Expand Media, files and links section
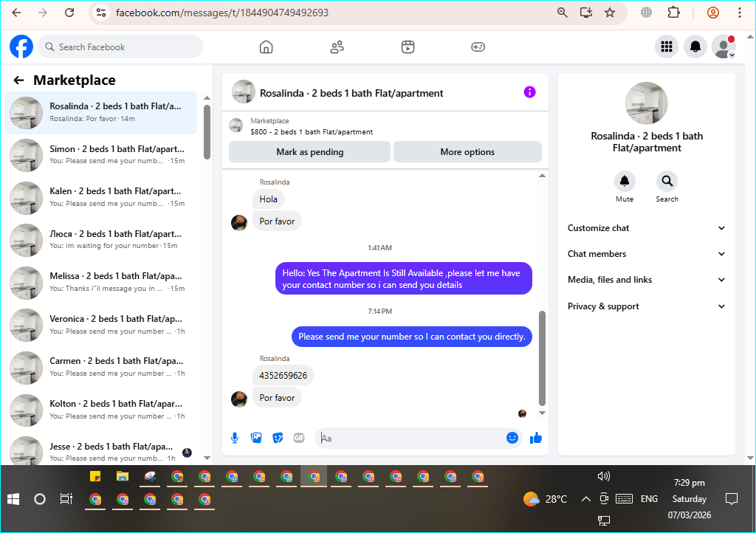The image size is (756, 533). click(646, 280)
